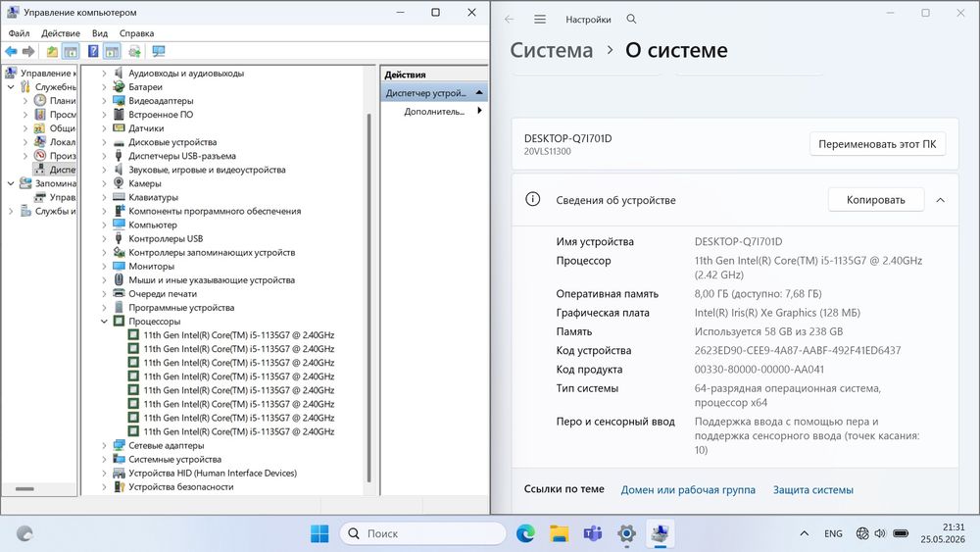Open the Защита системы link
Image resolution: width=980 pixels, height=552 pixels.
pyautogui.click(x=813, y=490)
